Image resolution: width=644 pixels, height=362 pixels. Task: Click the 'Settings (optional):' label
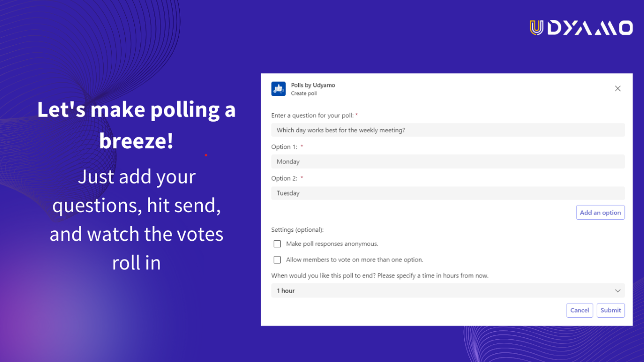297,230
